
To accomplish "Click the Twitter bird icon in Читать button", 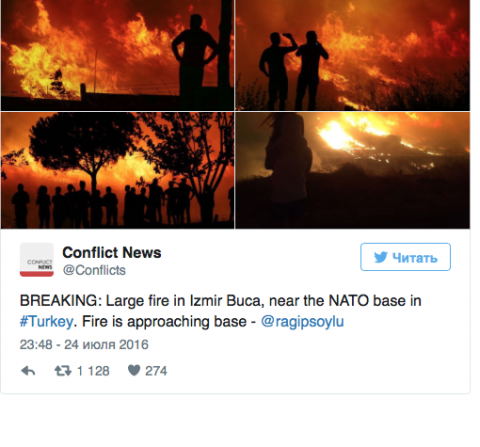I will click(380, 257).
